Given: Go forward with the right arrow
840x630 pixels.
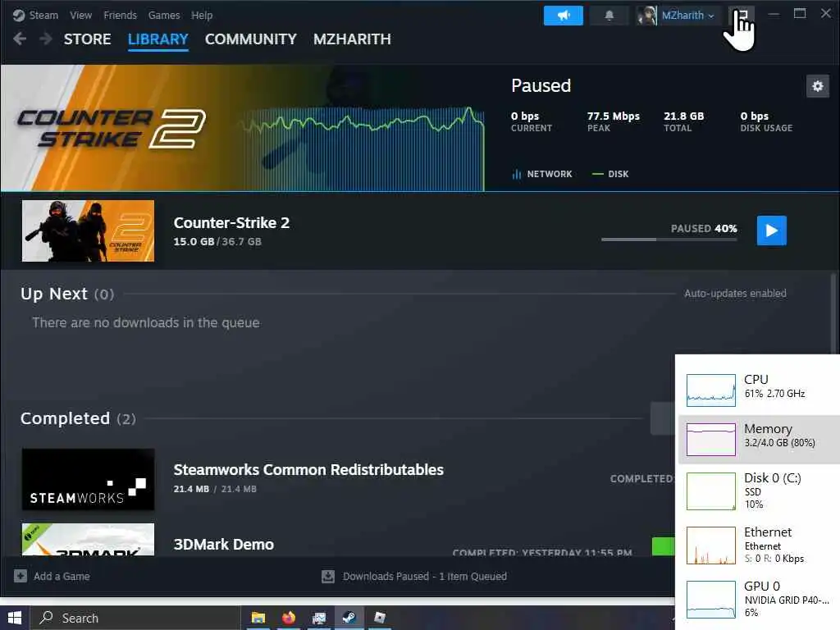Looking at the screenshot, I should [x=46, y=39].
